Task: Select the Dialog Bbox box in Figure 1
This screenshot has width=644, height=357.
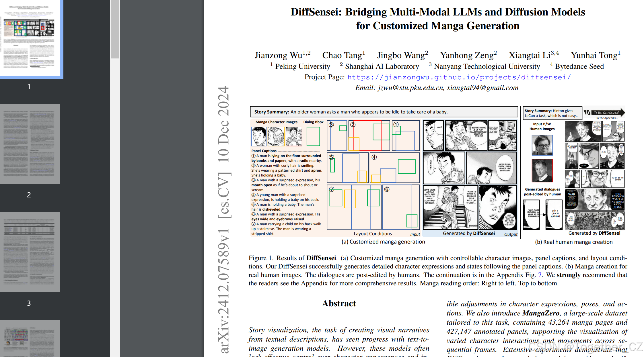Action: point(313,136)
